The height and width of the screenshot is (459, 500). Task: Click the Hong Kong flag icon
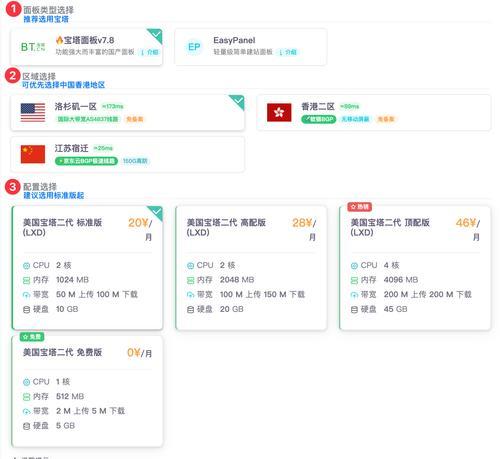(x=279, y=113)
